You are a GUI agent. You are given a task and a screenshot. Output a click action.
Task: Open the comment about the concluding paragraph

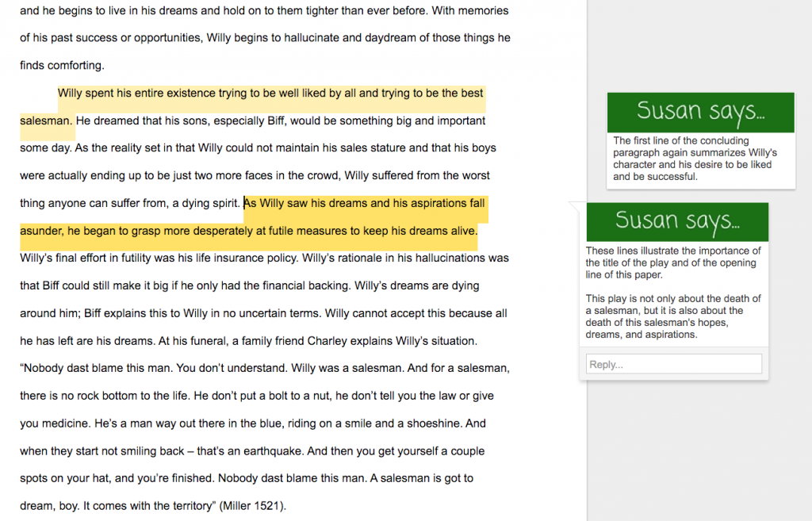click(700, 159)
